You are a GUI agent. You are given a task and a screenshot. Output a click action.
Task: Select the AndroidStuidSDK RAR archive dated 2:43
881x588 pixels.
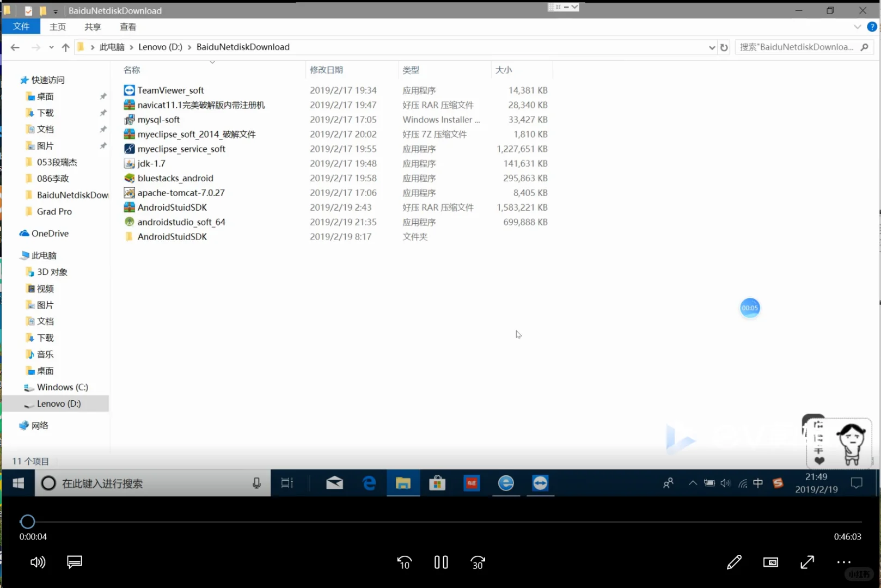[x=172, y=207]
